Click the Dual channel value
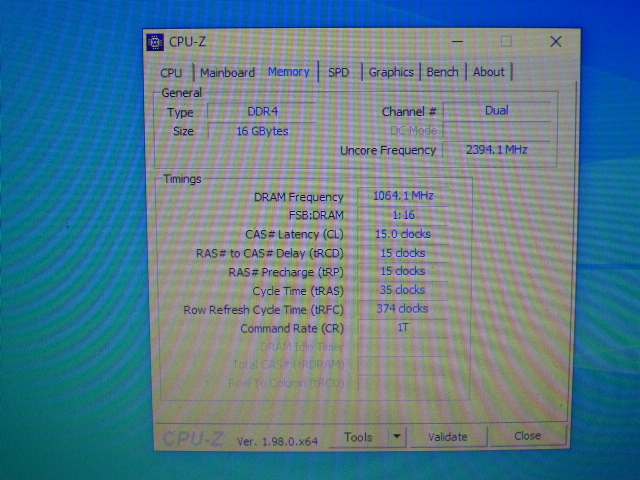The image size is (640, 480). tap(497, 111)
